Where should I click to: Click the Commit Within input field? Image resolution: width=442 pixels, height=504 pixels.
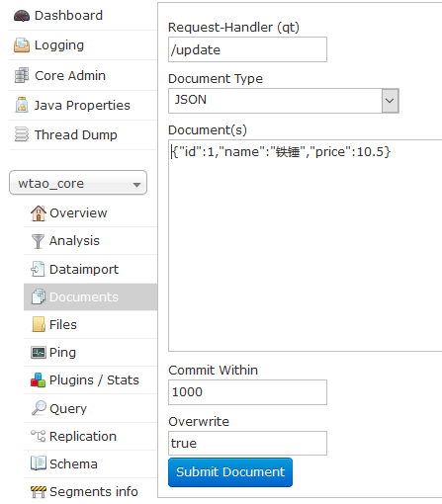247,392
